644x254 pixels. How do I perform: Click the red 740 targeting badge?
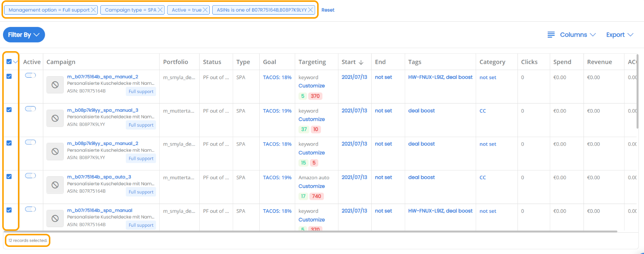pos(316,196)
